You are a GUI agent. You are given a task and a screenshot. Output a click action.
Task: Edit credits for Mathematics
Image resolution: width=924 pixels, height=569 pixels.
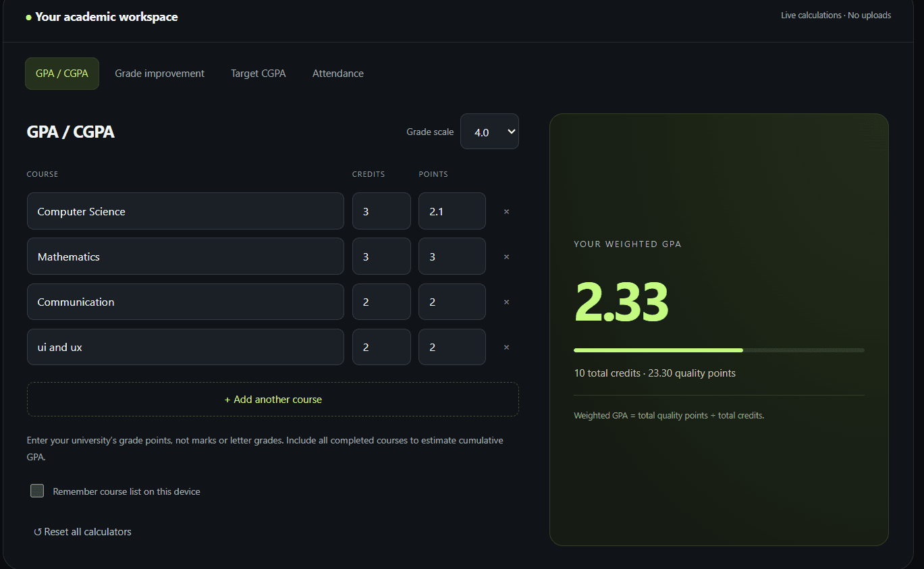(381, 256)
